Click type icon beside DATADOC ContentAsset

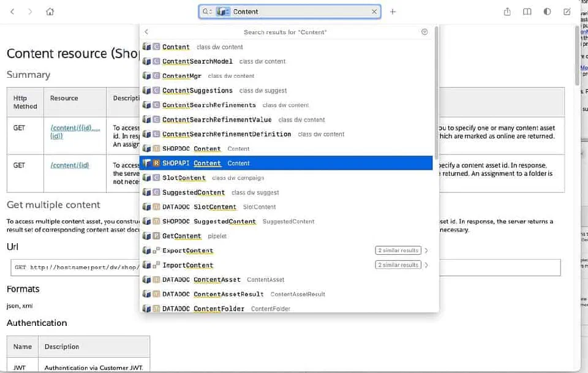click(x=156, y=280)
